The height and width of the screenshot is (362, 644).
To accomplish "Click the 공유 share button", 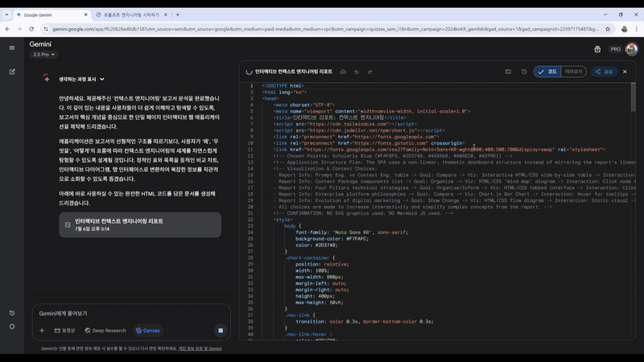I will pyautogui.click(x=604, y=72).
